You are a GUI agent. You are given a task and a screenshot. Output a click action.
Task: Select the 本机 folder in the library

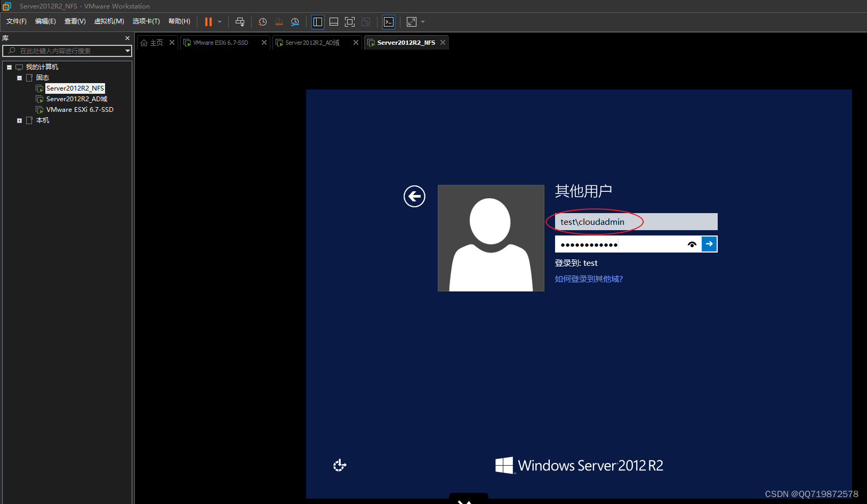point(43,120)
